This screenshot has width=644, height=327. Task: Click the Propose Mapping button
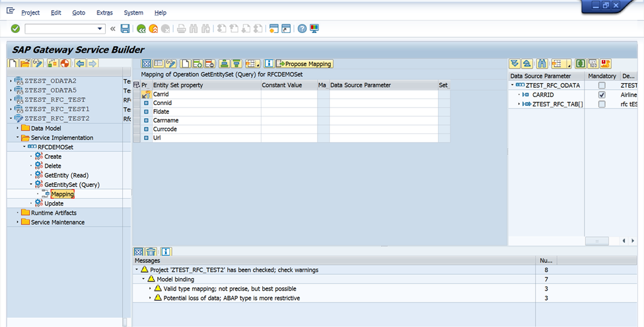[x=304, y=63]
